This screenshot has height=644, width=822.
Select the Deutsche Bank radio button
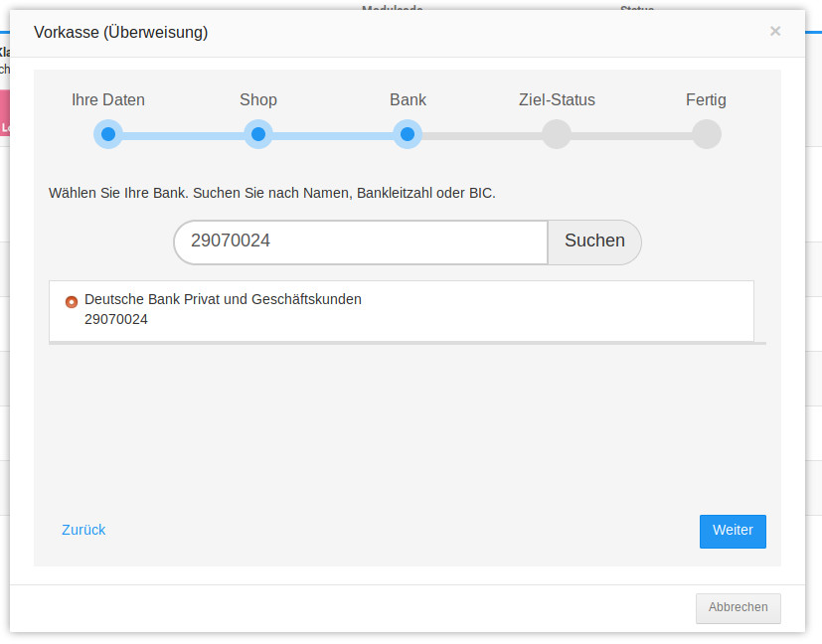72,301
